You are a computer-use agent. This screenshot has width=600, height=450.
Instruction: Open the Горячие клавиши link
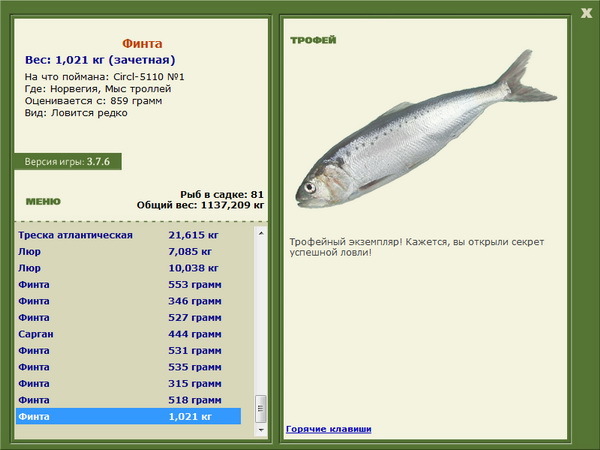(329, 429)
